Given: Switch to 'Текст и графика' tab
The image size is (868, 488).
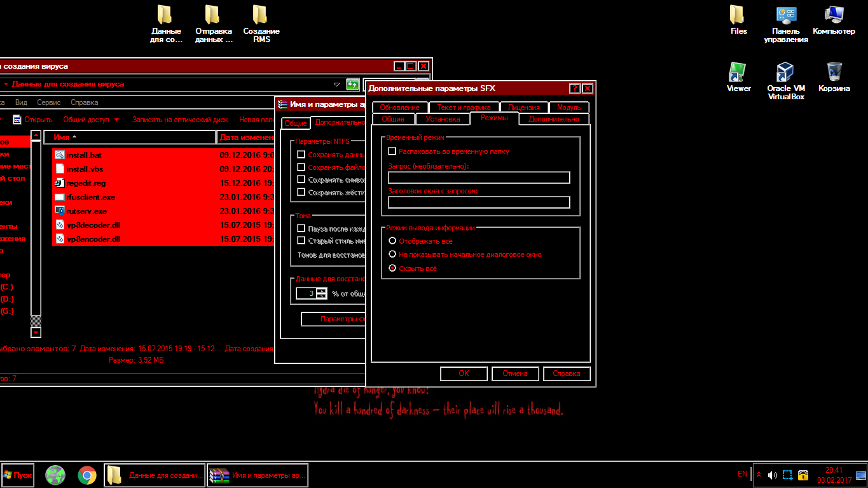Looking at the screenshot, I should coord(464,108).
